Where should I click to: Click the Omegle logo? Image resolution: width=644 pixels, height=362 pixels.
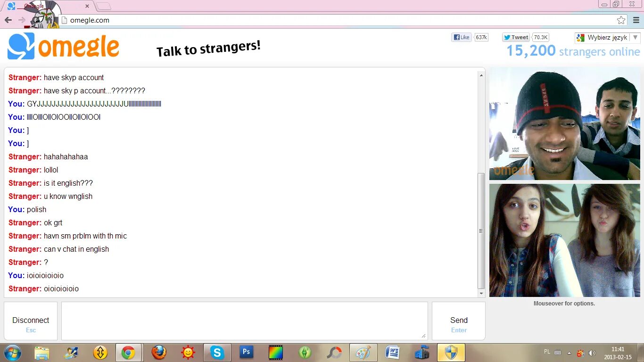pyautogui.click(x=61, y=46)
